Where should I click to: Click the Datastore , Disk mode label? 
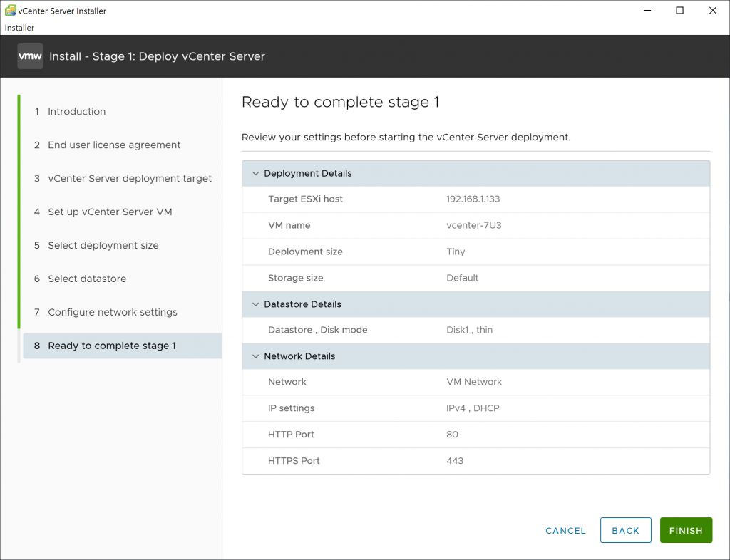pyautogui.click(x=318, y=330)
